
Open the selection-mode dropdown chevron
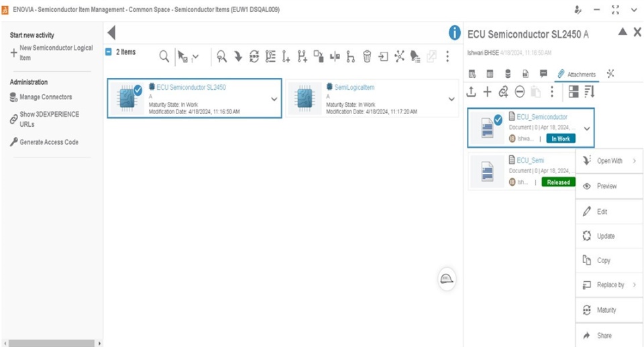point(195,57)
